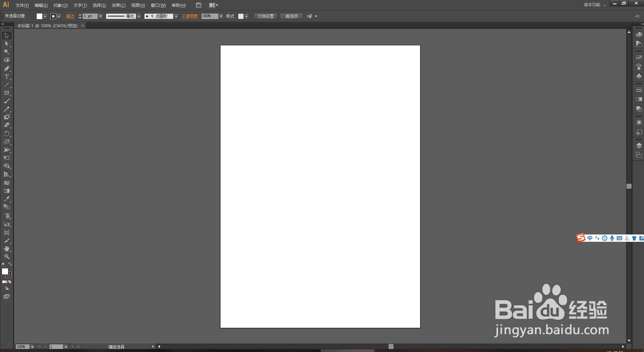Open the 对象(O) menu
The width and height of the screenshot is (644, 352).
[61, 5]
